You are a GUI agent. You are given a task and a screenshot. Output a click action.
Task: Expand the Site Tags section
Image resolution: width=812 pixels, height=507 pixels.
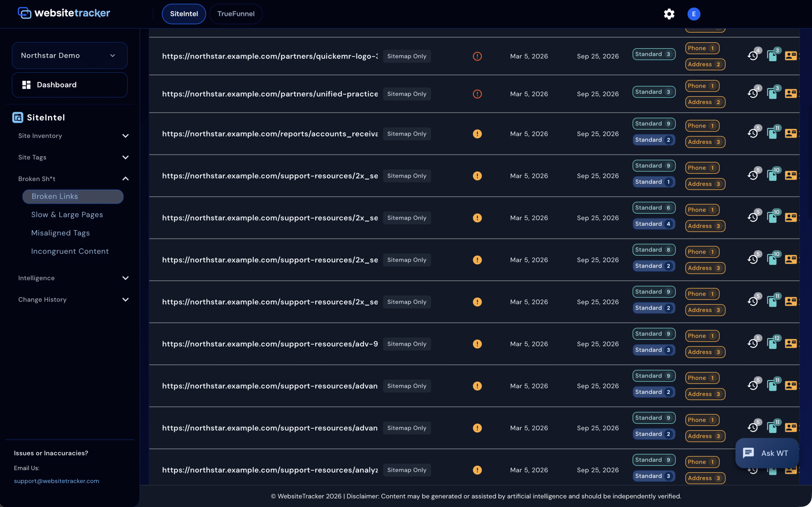73,157
